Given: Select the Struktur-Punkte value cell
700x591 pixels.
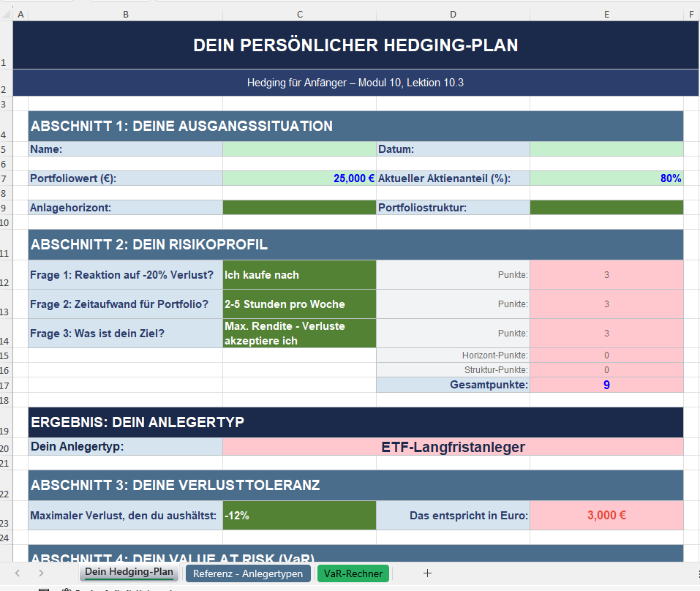Looking at the screenshot, I should tap(606, 370).
